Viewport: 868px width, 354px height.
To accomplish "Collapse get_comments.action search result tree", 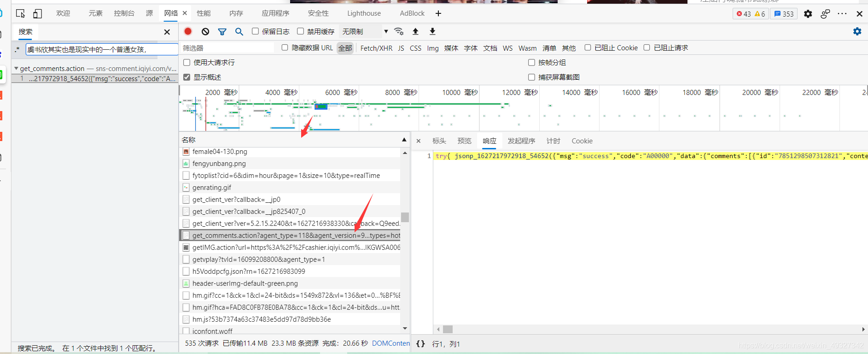I will pos(16,68).
